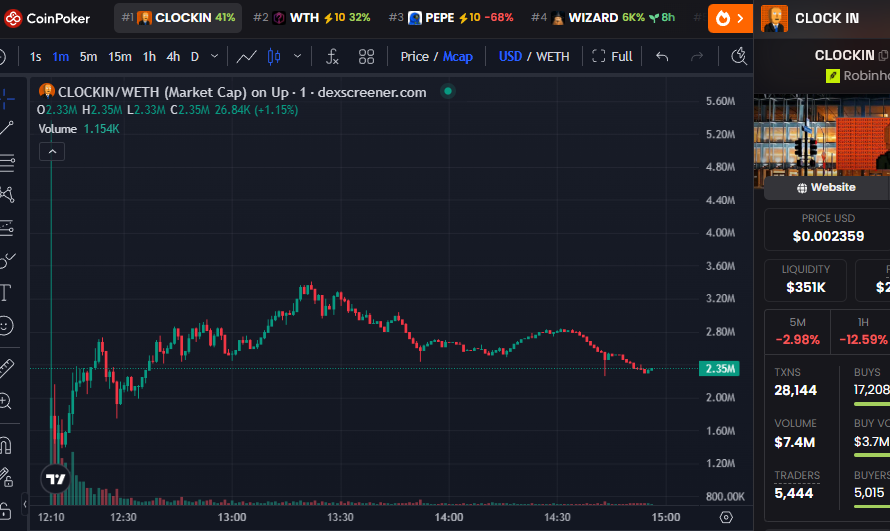The width and height of the screenshot is (890, 531).
Task: Undo the last chart action
Action: tap(662, 56)
